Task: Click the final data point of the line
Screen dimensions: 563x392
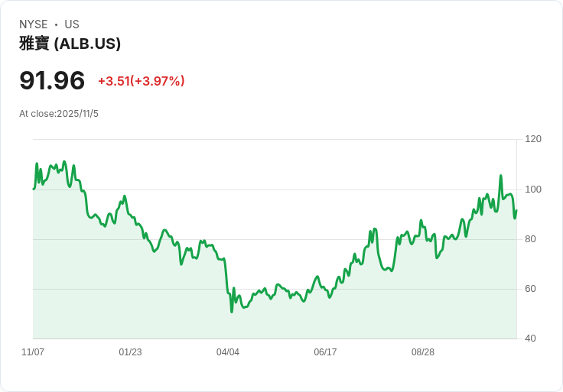Action: 516,211
